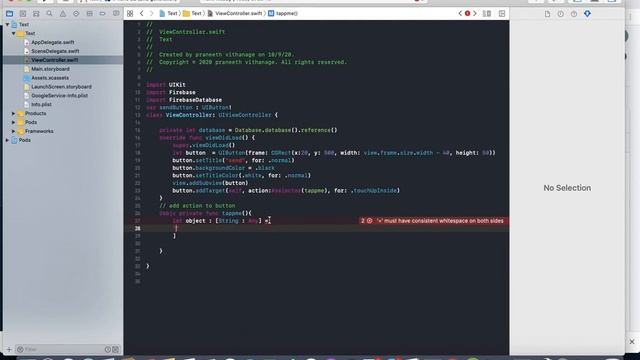Open the Issue navigator warning triangle
The height and width of the screenshot is (360, 640).
click(x=63, y=13)
